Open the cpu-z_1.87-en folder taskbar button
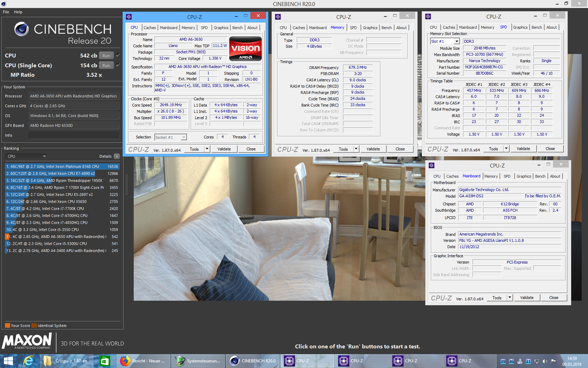Screen dimensions: 588x368 point(66,361)
